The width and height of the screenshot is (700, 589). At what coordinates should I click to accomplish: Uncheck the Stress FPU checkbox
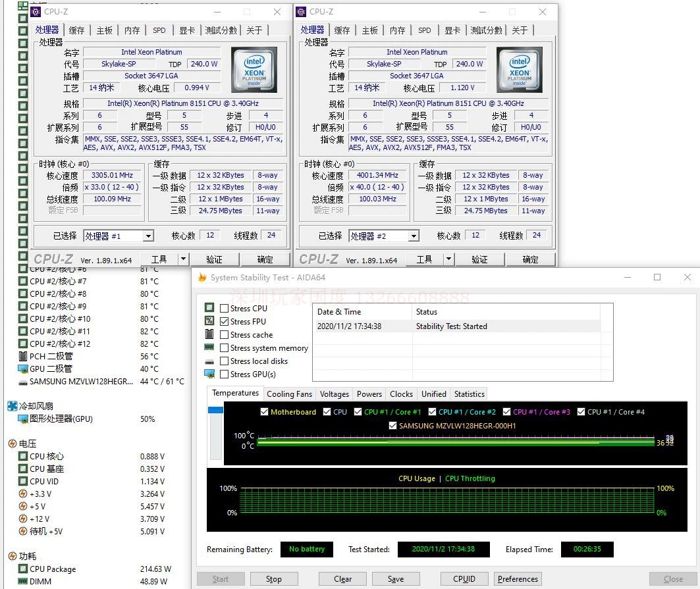224,321
